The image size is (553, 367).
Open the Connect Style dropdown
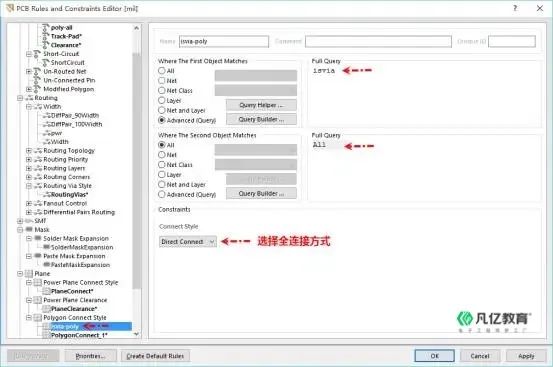188,241
